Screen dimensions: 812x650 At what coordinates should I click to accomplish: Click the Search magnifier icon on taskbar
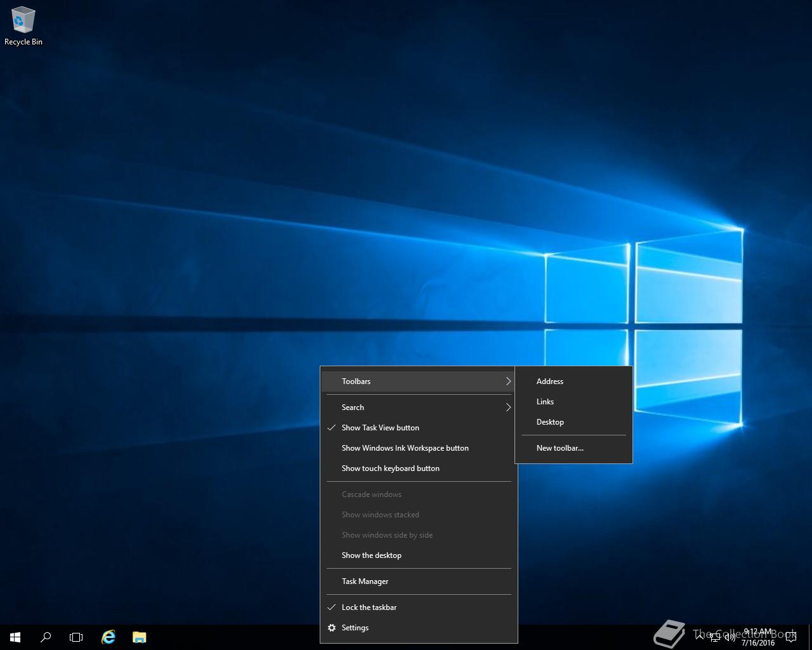coord(46,637)
